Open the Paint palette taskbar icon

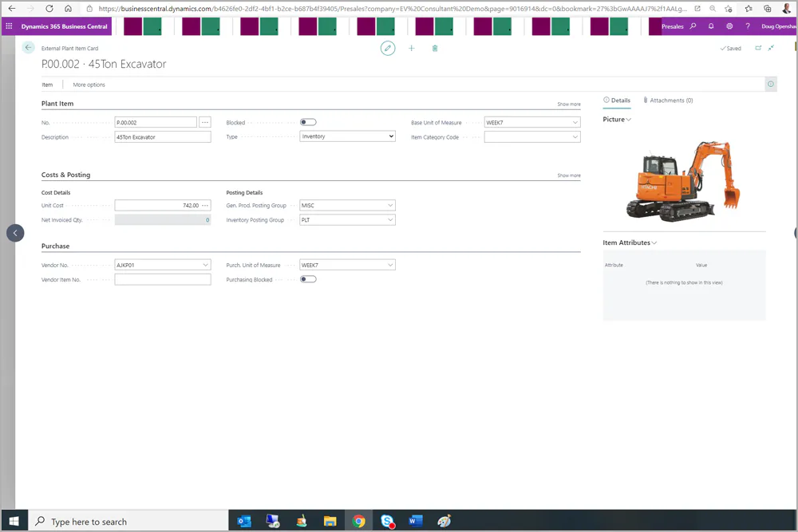[x=444, y=522]
